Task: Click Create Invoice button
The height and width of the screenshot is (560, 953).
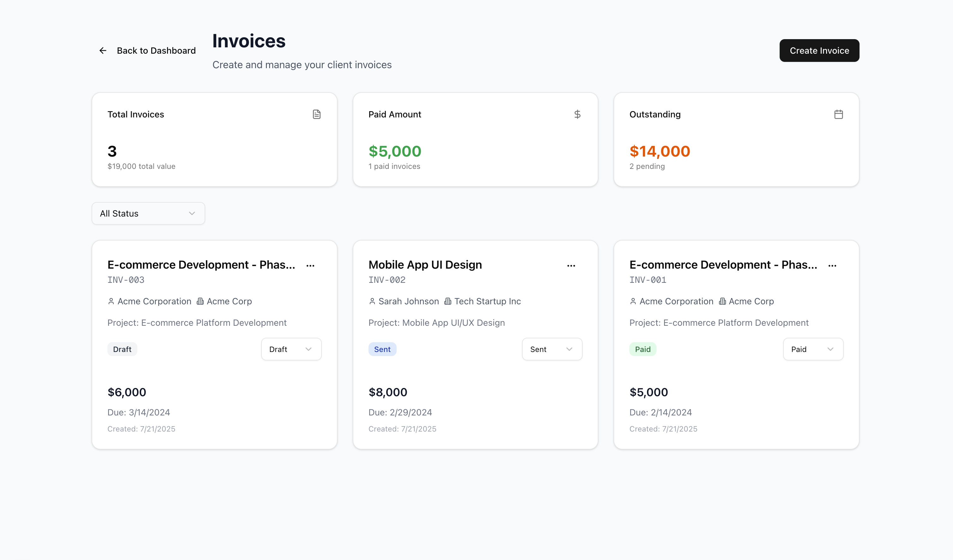Action: [x=819, y=51]
